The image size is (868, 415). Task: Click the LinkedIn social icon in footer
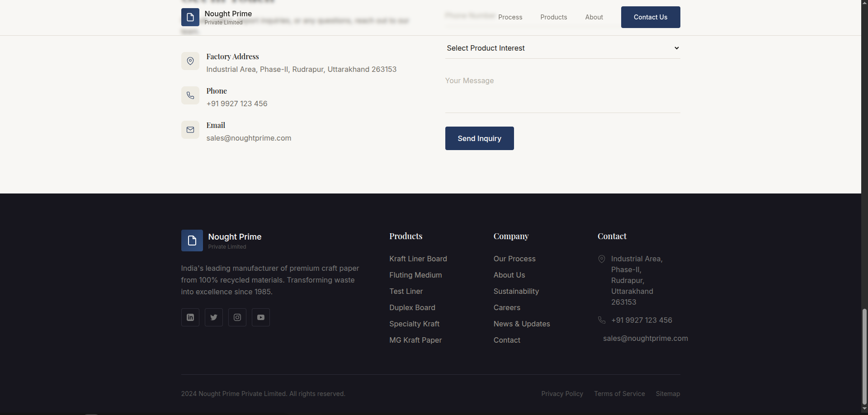[x=190, y=317]
